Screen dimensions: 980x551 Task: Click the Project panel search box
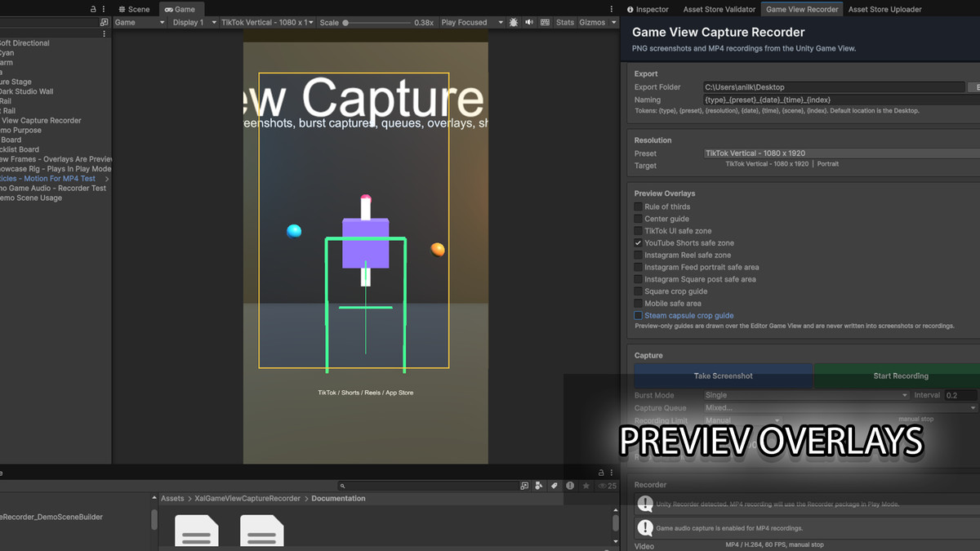click(427, 486)
